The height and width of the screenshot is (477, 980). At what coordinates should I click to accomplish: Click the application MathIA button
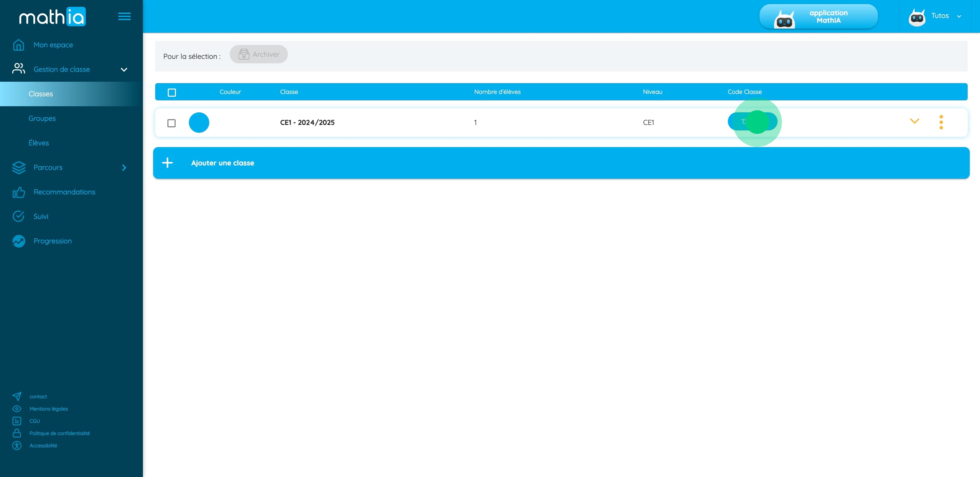click(x=818, y=16)
